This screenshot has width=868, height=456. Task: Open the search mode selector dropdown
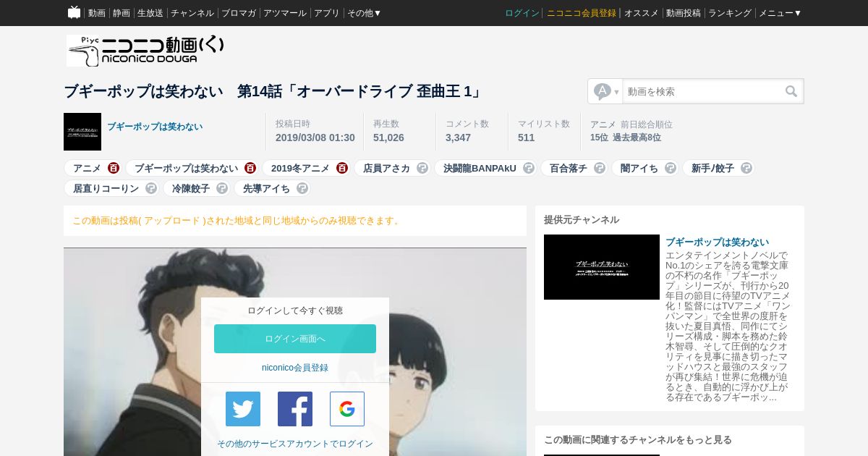tap(606, 91)
